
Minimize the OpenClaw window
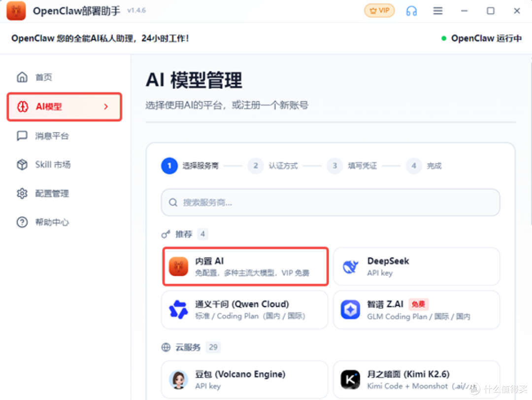464,11
